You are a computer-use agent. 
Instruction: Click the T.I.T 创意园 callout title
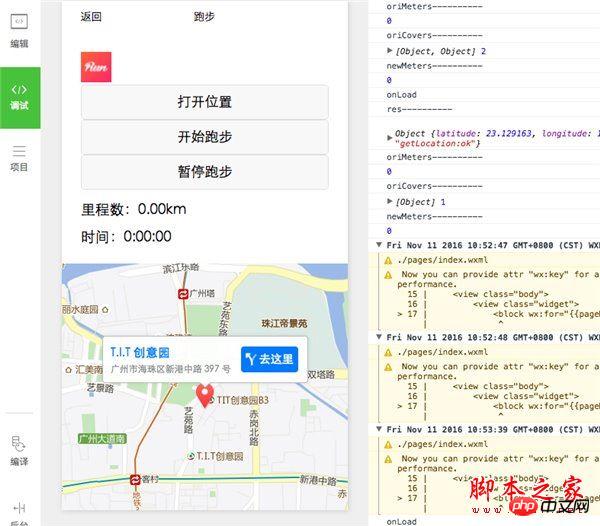coord(140,353)
